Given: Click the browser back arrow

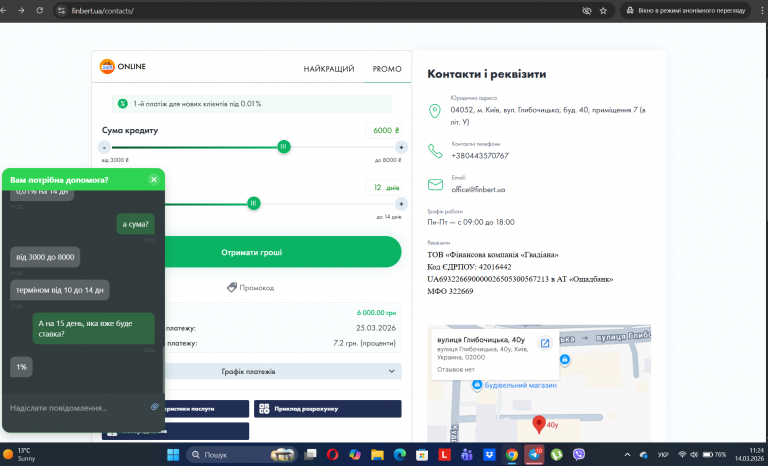Looking at the screenshot, I should [3, 10].
